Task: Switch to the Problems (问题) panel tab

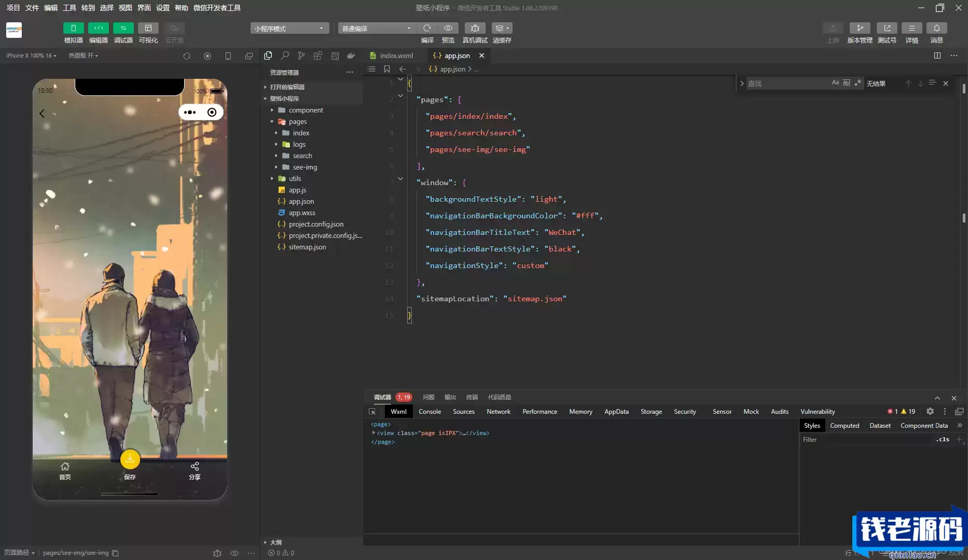Action: 428,397
